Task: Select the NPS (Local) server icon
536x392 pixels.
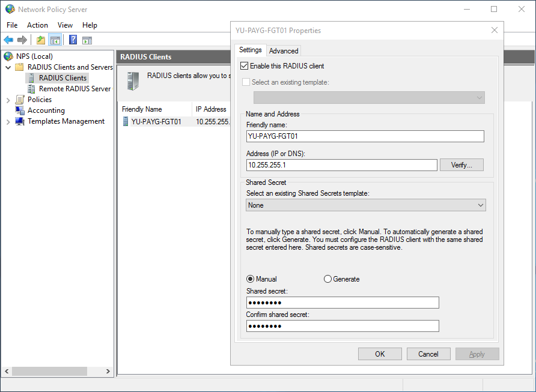Action: pyautogui.click(x=7, y=56)
